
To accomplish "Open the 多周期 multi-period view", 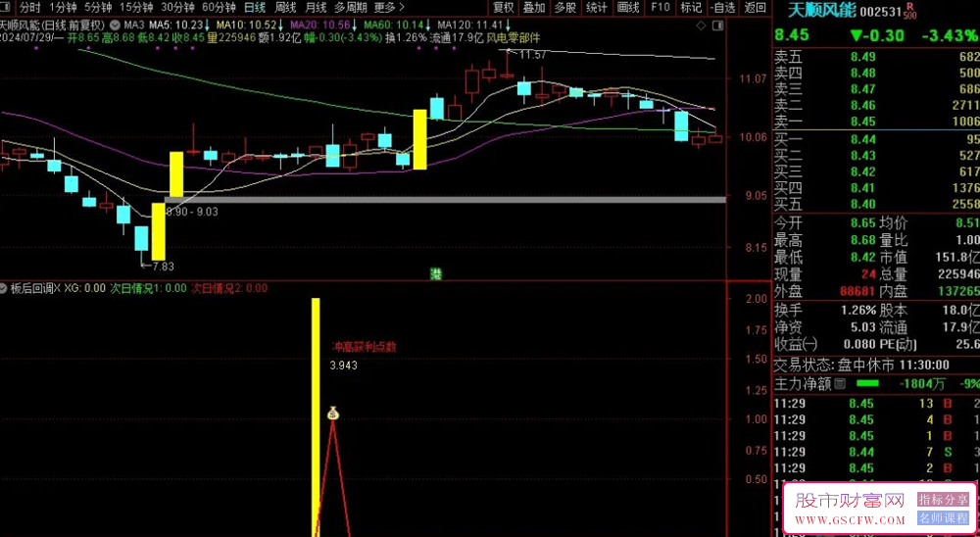I will pyautogui.click(x=351, y=8).
